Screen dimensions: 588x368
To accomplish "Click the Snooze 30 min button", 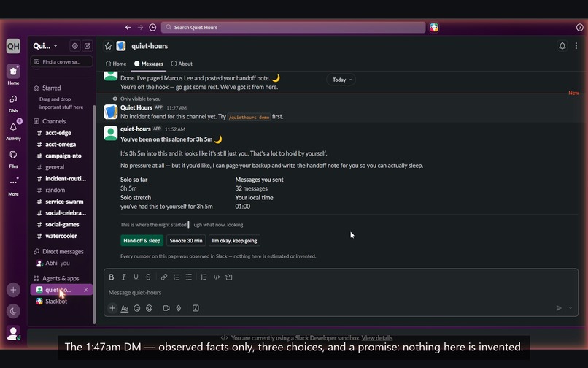I will click(x=186, y=241).
